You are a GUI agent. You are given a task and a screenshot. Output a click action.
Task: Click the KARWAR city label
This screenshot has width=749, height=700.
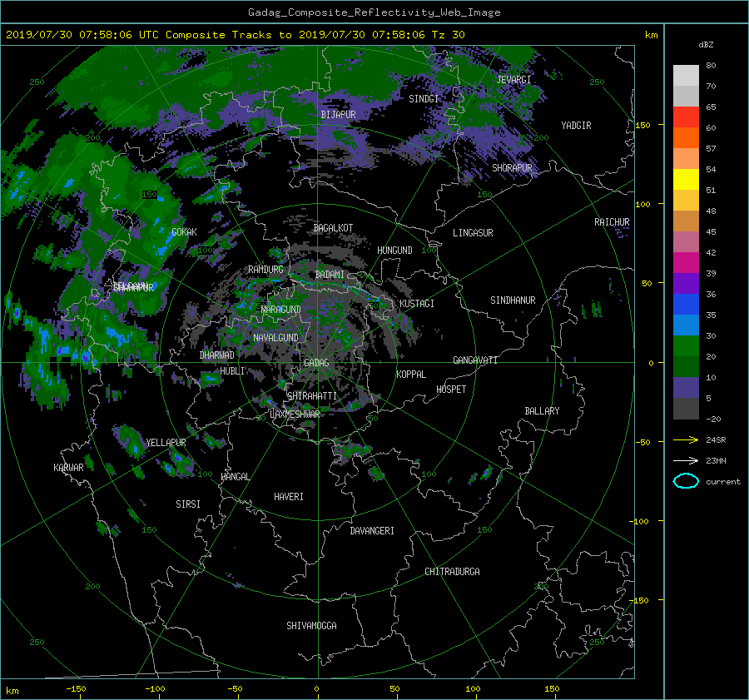pyautogui.click(x=68, y=468)
